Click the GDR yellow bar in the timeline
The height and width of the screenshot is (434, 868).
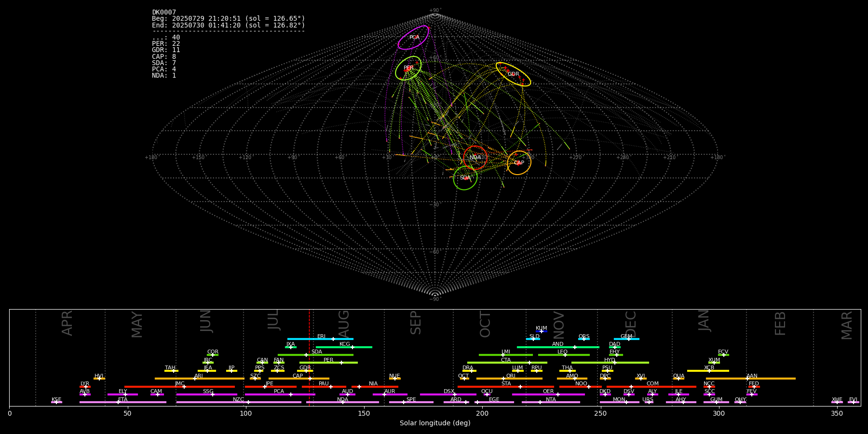(x=305, y=371)
